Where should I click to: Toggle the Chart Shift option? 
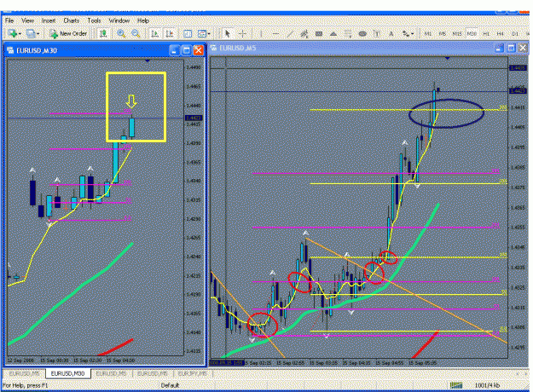point(170,33)
